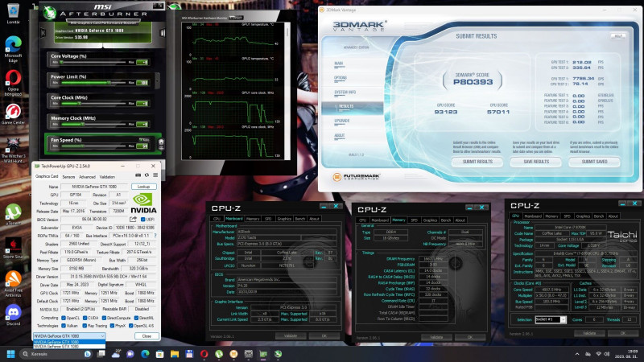
Task: Open the uTorrent desktop shortcut
Action: point(13,215)
